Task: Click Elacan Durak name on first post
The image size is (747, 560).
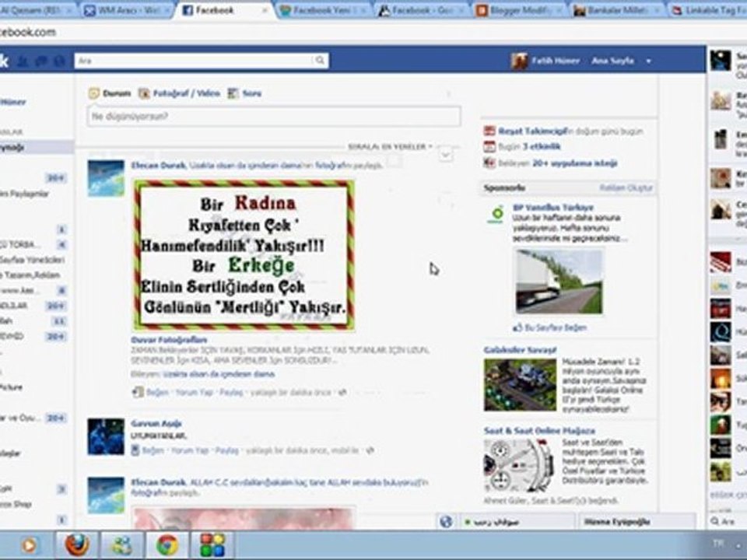Action: [159, 165]
